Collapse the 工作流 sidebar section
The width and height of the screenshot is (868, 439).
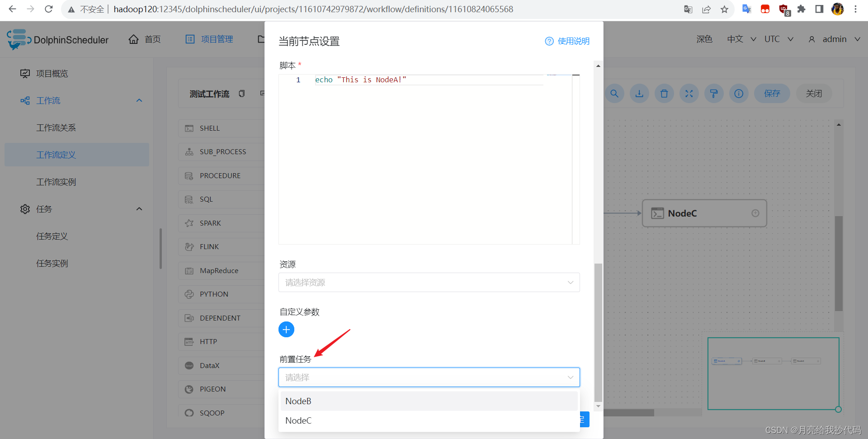[x=139, y=100]
